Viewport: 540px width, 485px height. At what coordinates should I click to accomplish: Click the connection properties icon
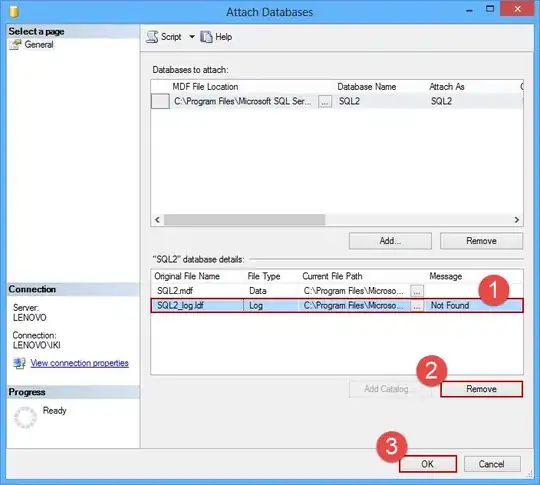coord(19,363)
